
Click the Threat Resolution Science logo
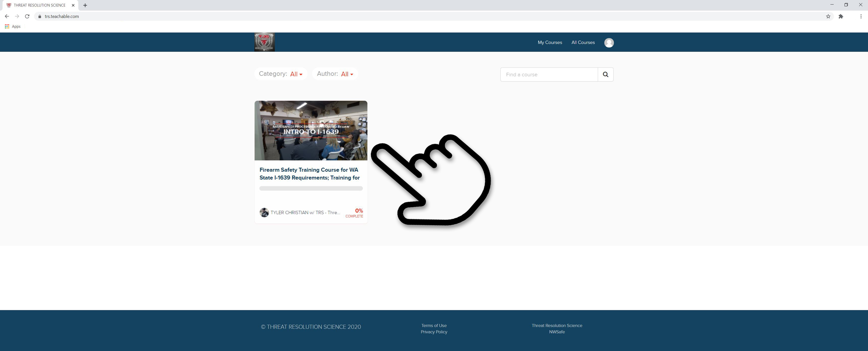(x=264, y=42)
